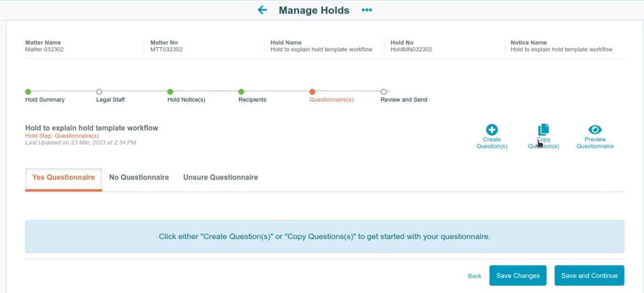
Task: Switch to the No Questionnaire tab
Action: point(139,178)
